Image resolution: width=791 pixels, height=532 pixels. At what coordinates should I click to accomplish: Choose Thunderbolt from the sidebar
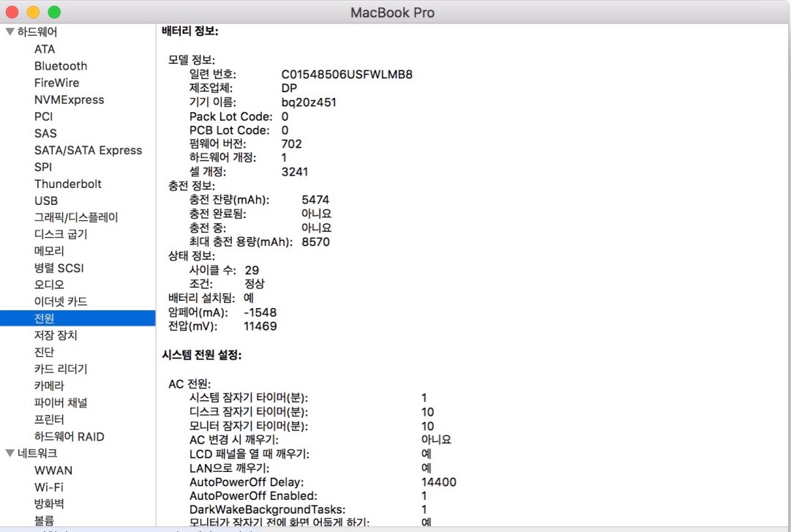67,184
